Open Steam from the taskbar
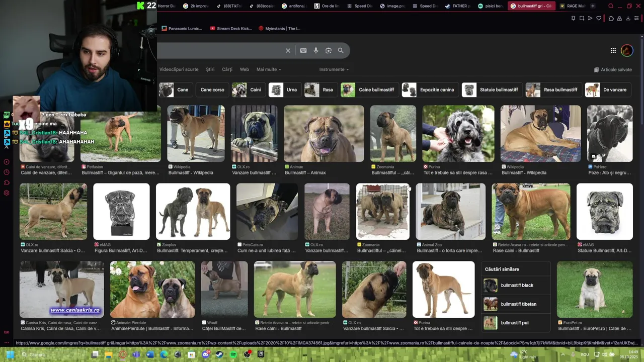This screenshot has height=362, width=644. point(219,354)
